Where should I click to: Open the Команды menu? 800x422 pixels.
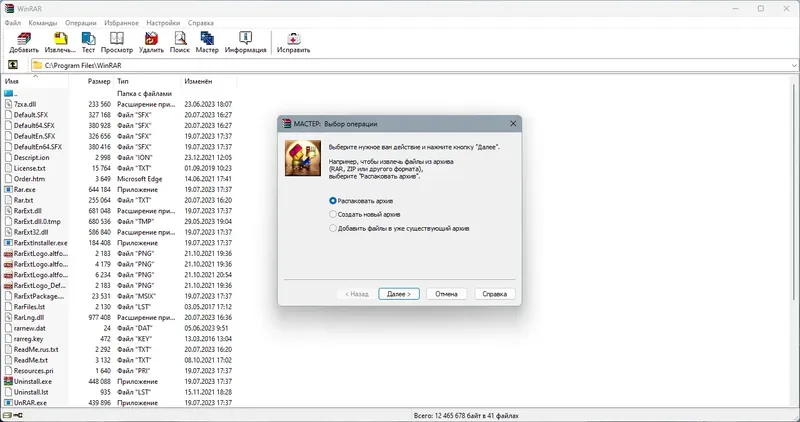pyautogui.click(x=43, y=23)
